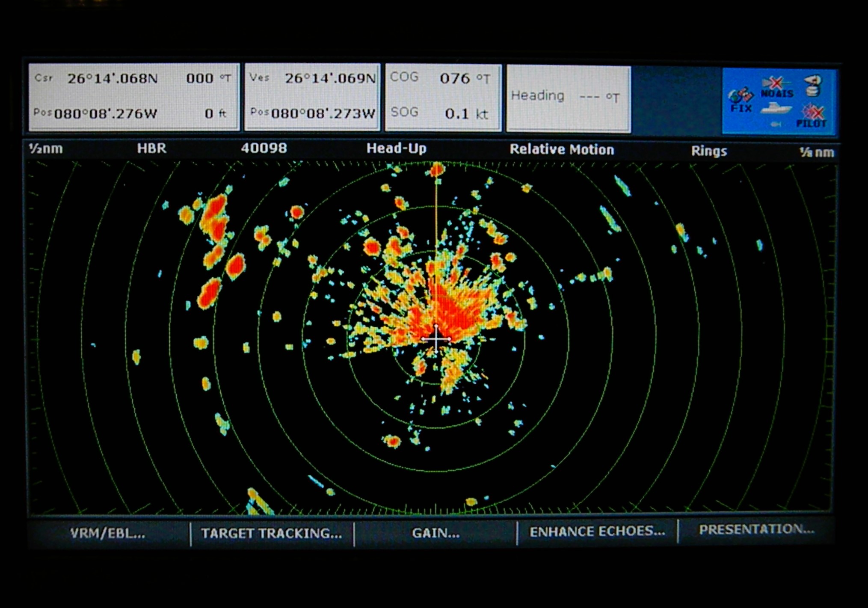Toggle the Head-Up orientation mode label

pos(396,148)
